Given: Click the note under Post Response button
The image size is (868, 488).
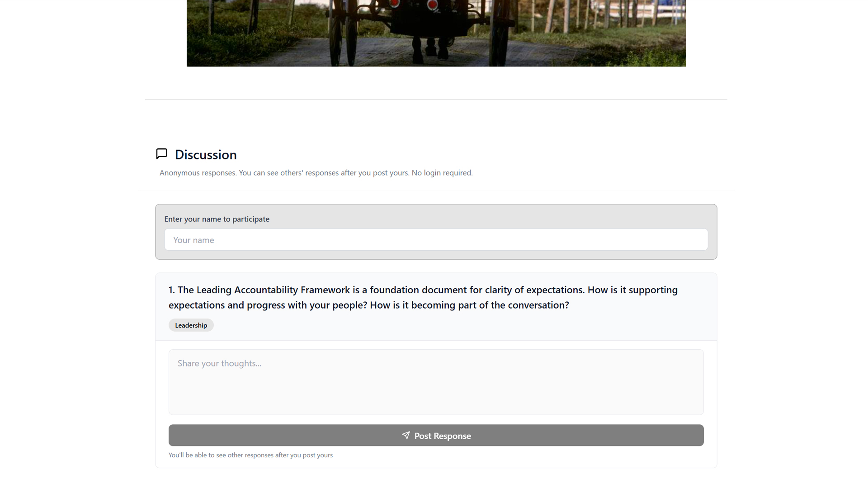Looking at the screenshot, I should [250, 455].
